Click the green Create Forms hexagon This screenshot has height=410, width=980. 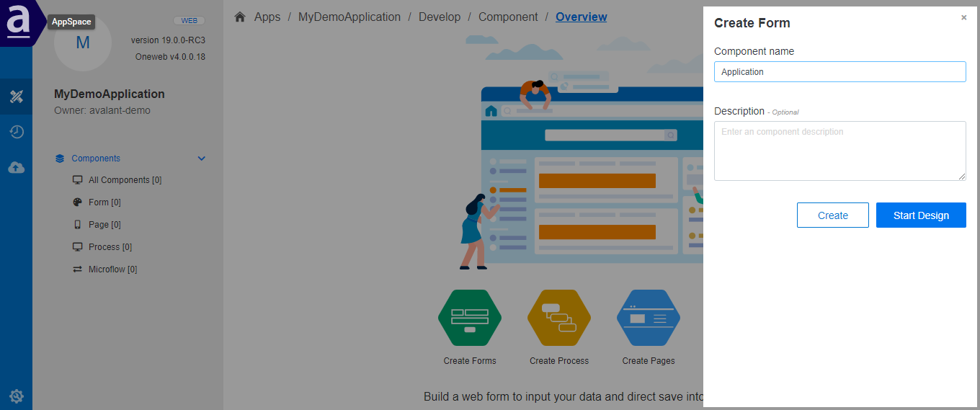click(470, 318)
